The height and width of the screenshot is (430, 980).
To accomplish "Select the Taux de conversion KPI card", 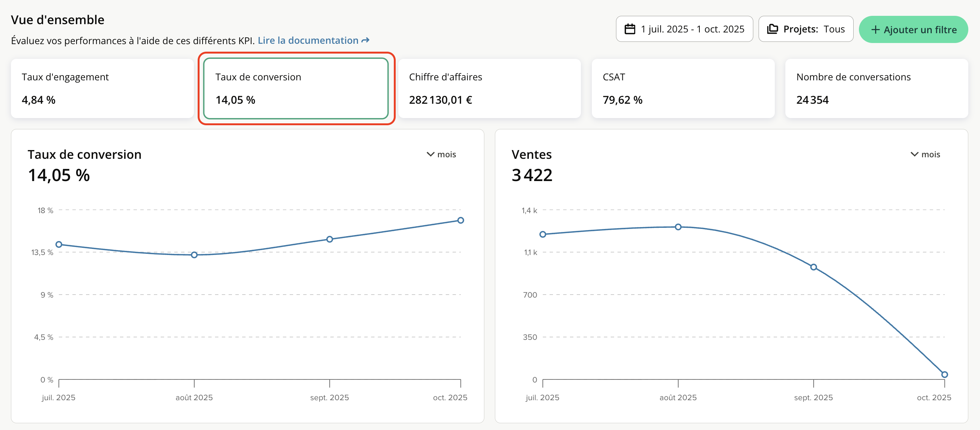I will point(296,88).
